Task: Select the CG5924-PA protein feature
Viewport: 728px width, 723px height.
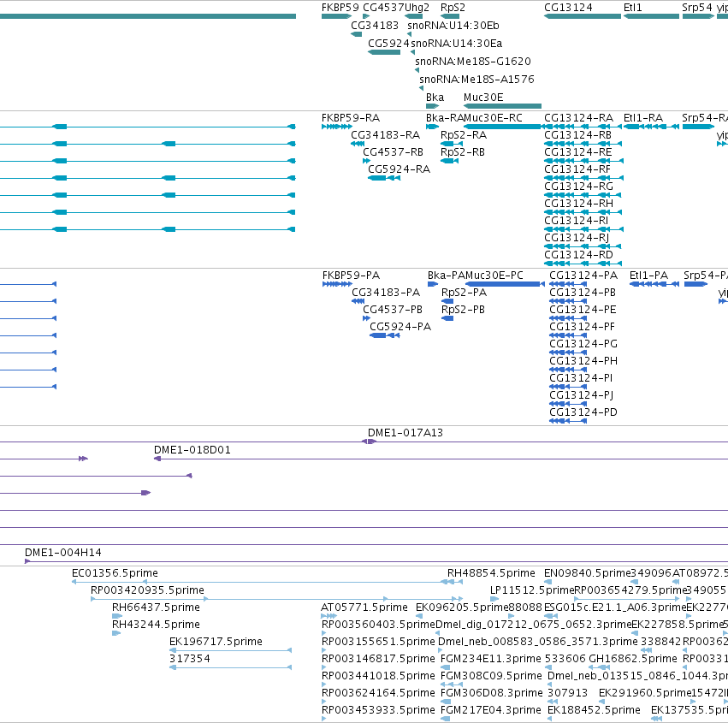Action: [385, 335]
